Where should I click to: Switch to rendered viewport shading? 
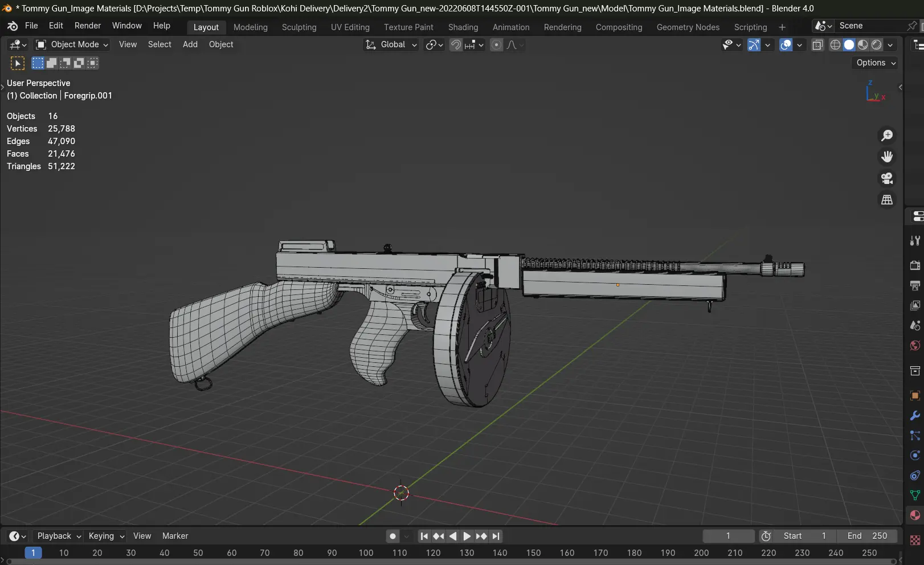877,45
